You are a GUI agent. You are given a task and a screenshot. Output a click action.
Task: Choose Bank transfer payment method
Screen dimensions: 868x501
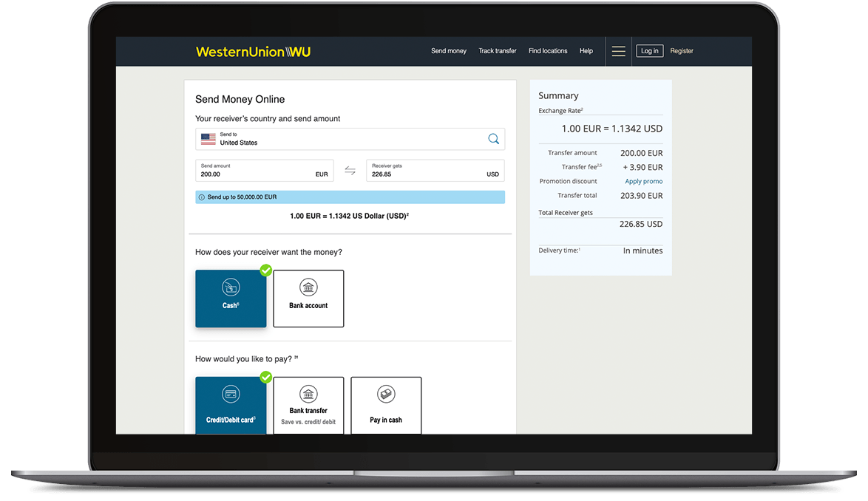pyautogui.click(x=308, y=406)
